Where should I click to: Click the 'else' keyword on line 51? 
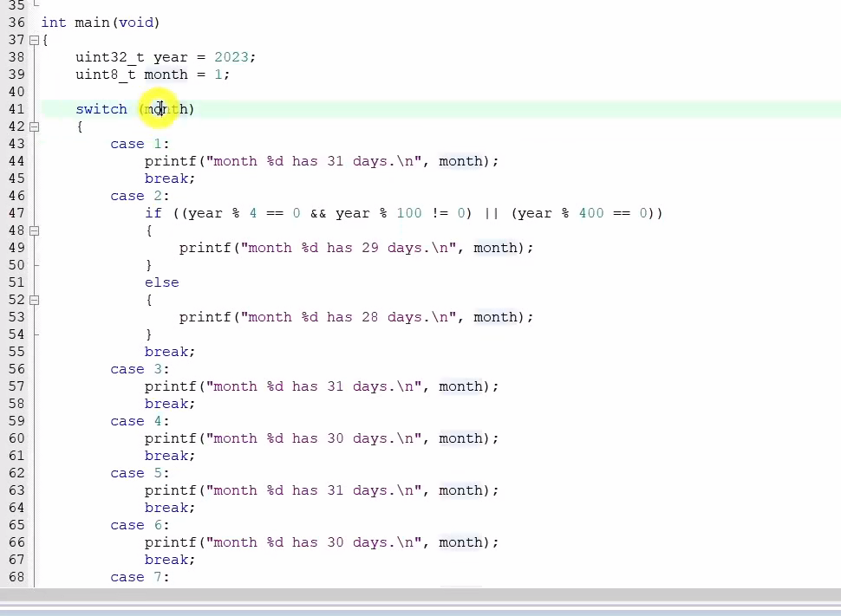(162, 282)
